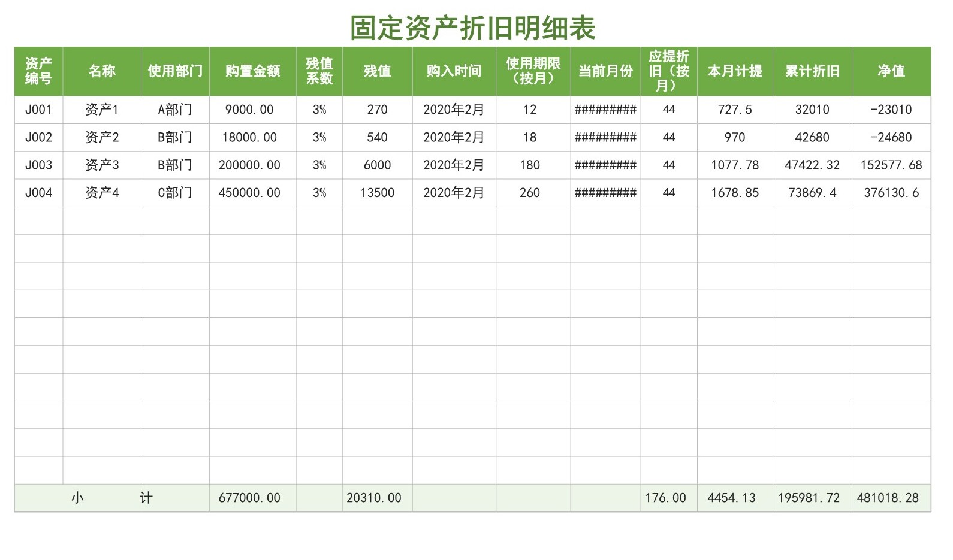
Task: Click the 购置金额 column header
Action: (x=252, y=71)
